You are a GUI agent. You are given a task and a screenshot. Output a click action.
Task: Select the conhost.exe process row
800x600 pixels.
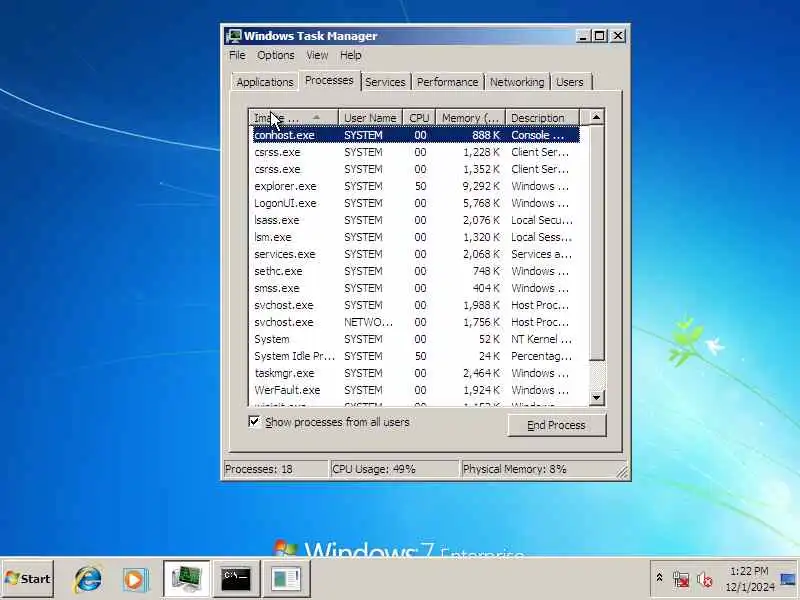click(x=416, y=135)
